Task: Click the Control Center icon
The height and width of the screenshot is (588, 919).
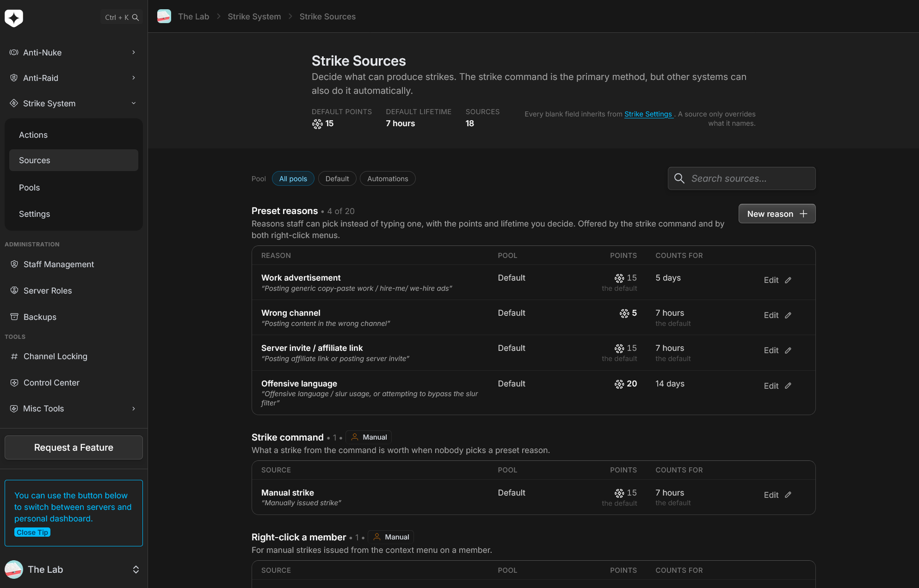Action: pyautogui.click(x=14, y=382)
